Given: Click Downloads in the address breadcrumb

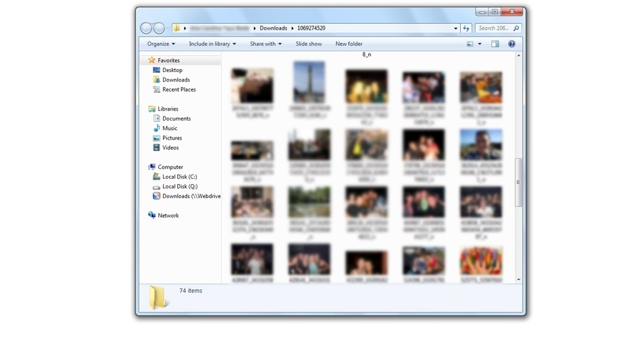Looking at the screenshot, I should click(x=273, y=28).
